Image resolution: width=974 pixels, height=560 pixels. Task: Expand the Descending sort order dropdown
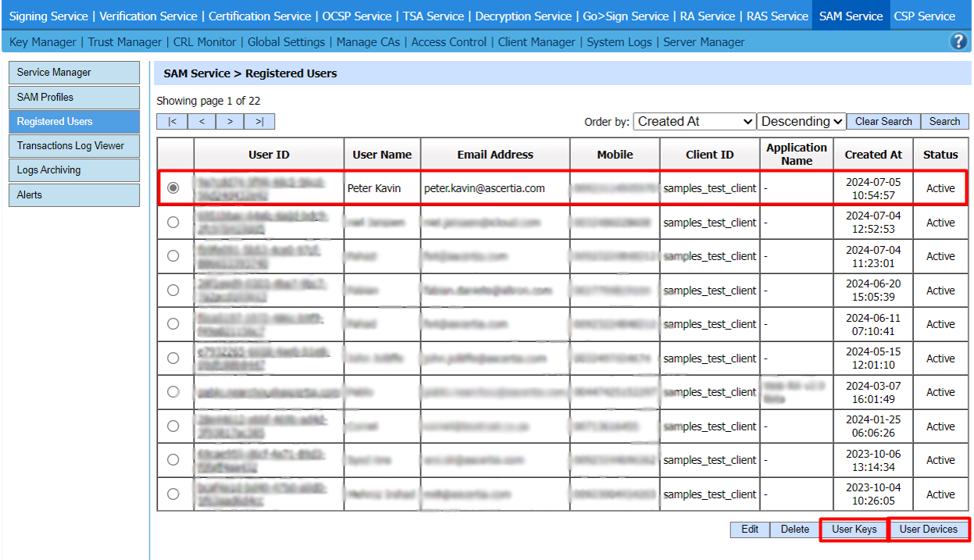802,122
